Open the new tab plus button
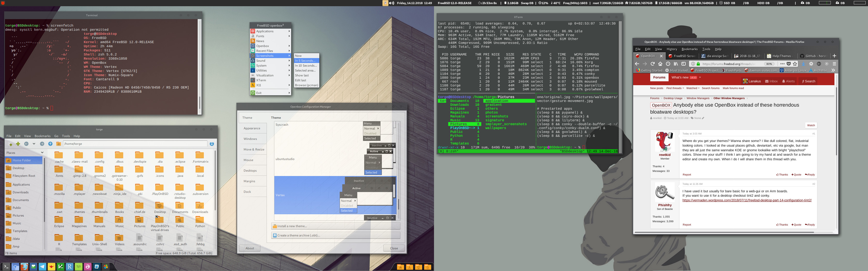868x271 pixels. pyautogui.click(x=834, y=56)
